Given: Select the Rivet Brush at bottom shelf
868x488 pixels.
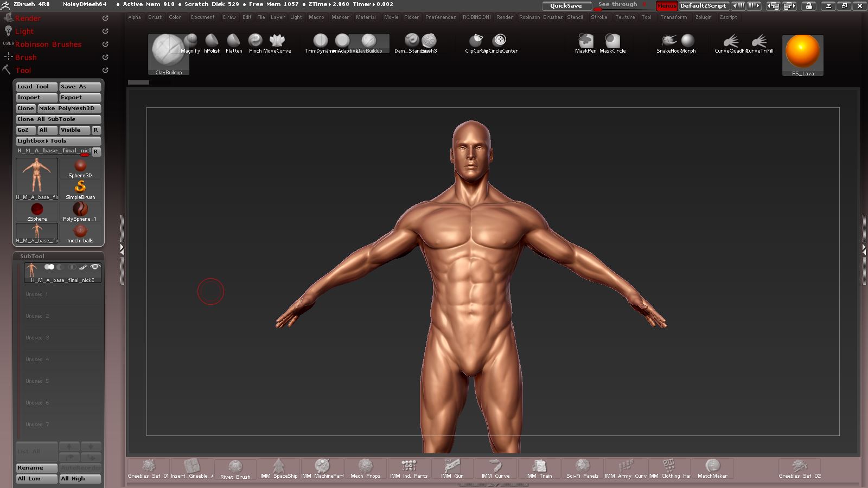Looking at the screenshot, I should (235, 469).
